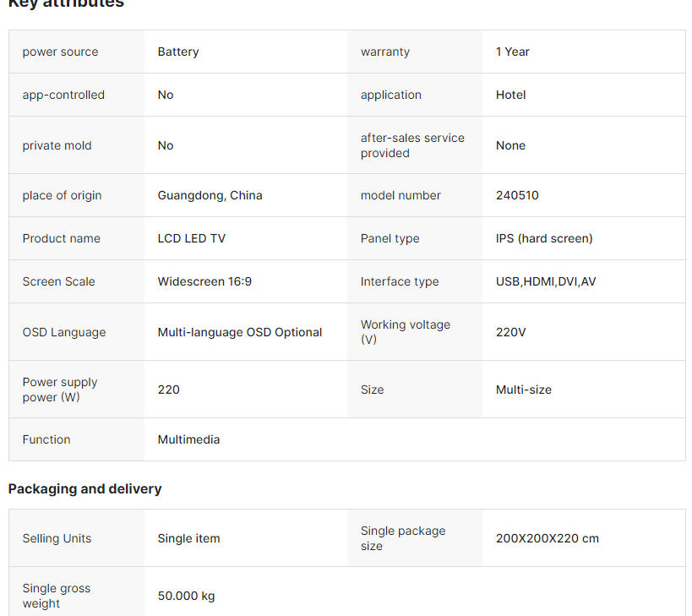This screenshot has height=616, width=692.
Task: Click the "200X200X220 cm" package size
Action: [547, 538]
